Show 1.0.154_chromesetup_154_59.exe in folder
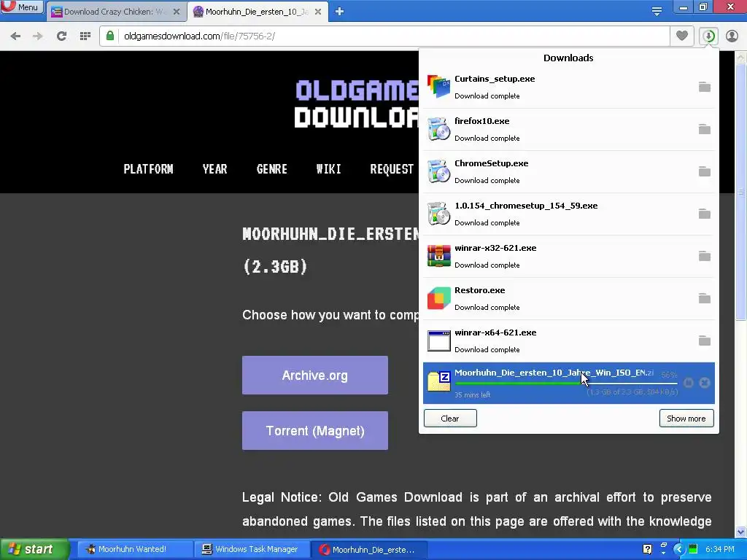This screenshot has height=560, width=747. pyautogui.click(x=705, y=214)
